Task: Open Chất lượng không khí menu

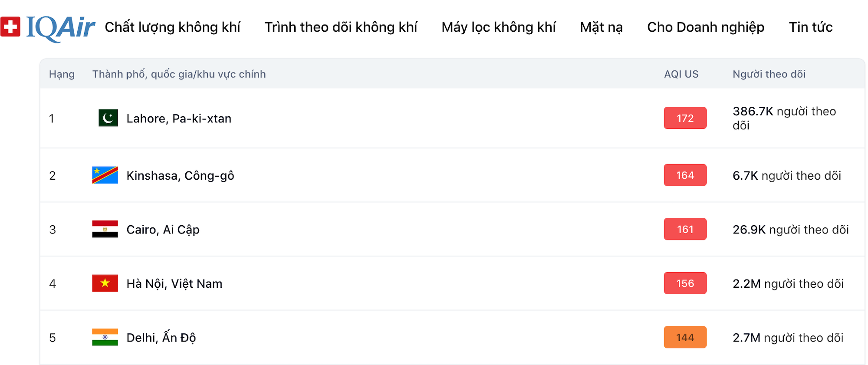Action: click(x=172, y=27)
